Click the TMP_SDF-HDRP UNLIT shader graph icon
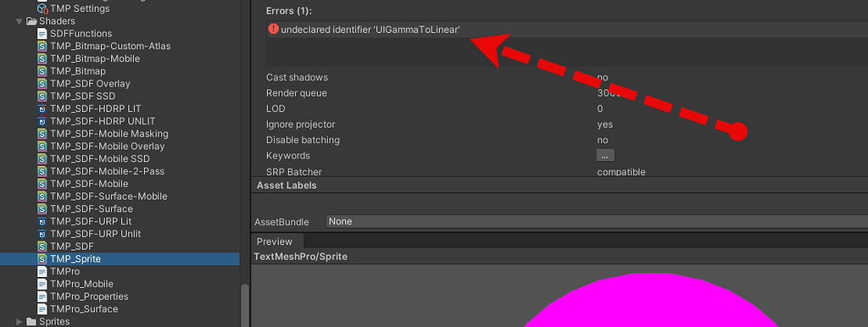 click(42, 121)
